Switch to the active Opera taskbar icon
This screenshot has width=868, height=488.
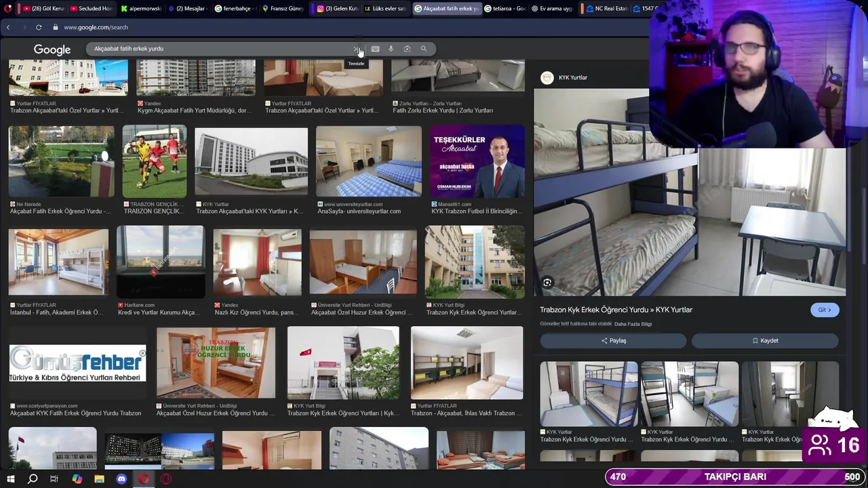click(x=144, y=479)
